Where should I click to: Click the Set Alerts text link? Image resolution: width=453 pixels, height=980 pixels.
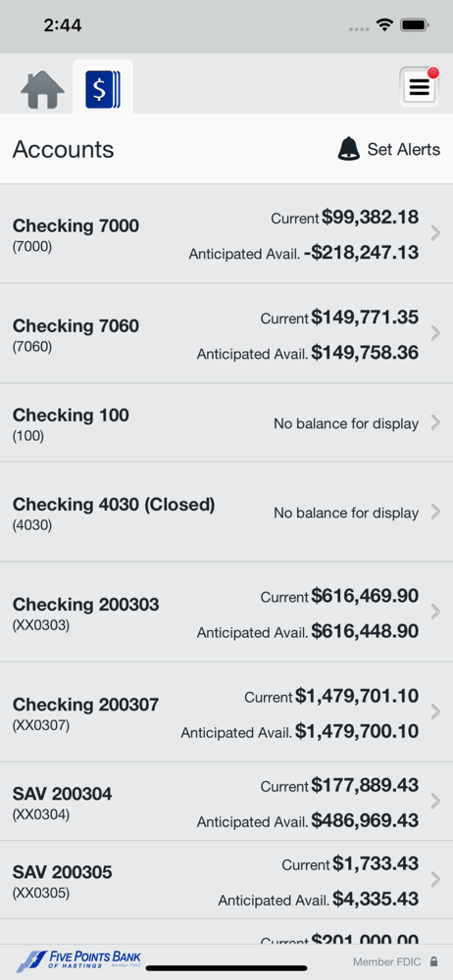click(x=404, y=149)
